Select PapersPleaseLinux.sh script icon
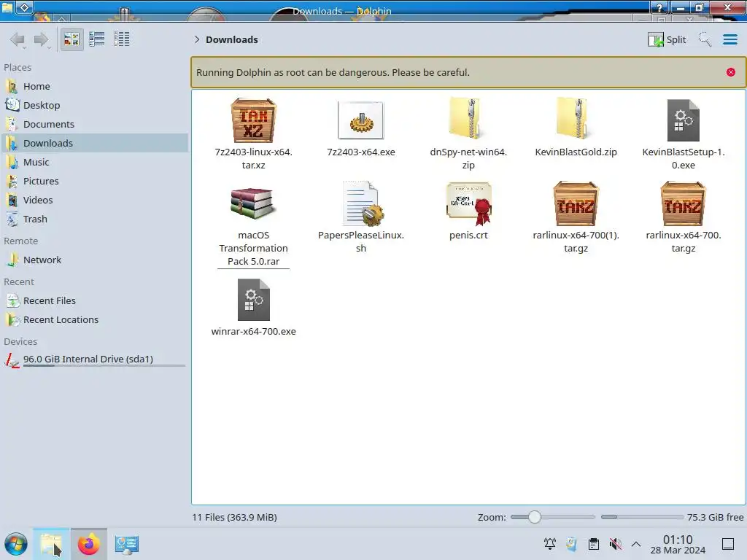Image resolution: width=747 pixels, height=560 pixels. (363, 204)
